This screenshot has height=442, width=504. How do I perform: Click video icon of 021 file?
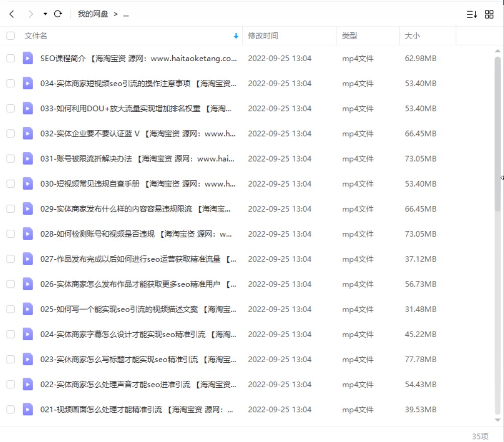tap(28, 409)
